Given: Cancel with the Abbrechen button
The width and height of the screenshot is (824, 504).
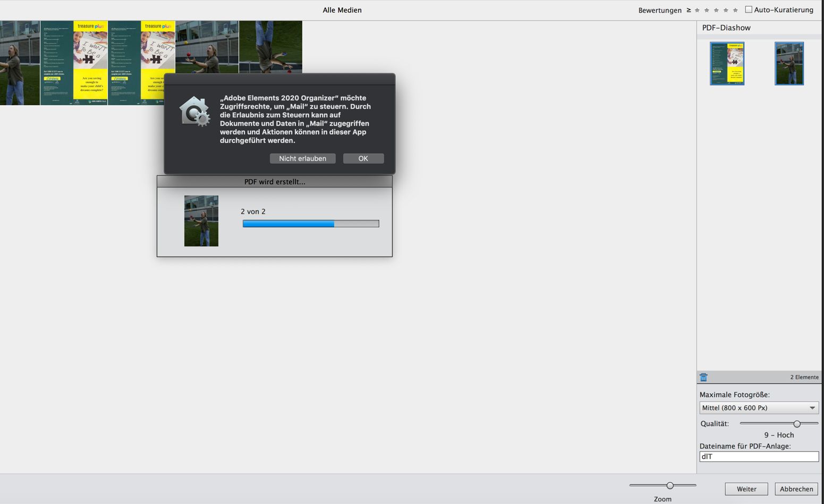Looking at the screenshot, I should click(796, 489).
